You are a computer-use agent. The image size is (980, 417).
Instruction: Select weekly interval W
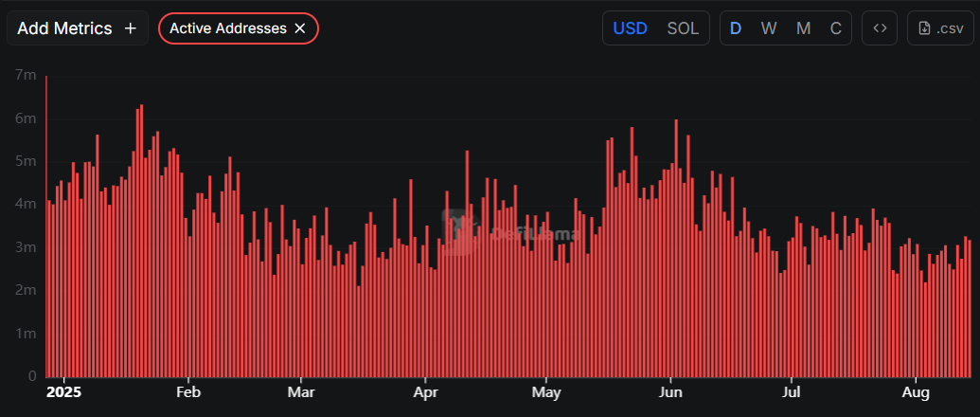pyautogui.click(x=769, y=28)
